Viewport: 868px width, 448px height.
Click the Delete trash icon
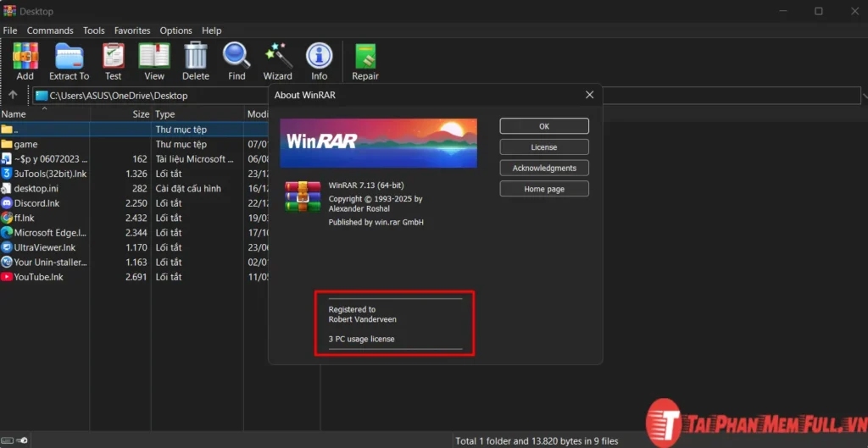196,56
